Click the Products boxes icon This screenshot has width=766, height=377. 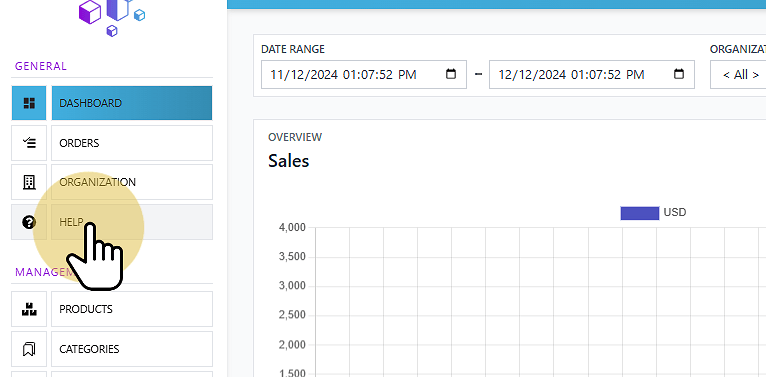coord(29,309)
